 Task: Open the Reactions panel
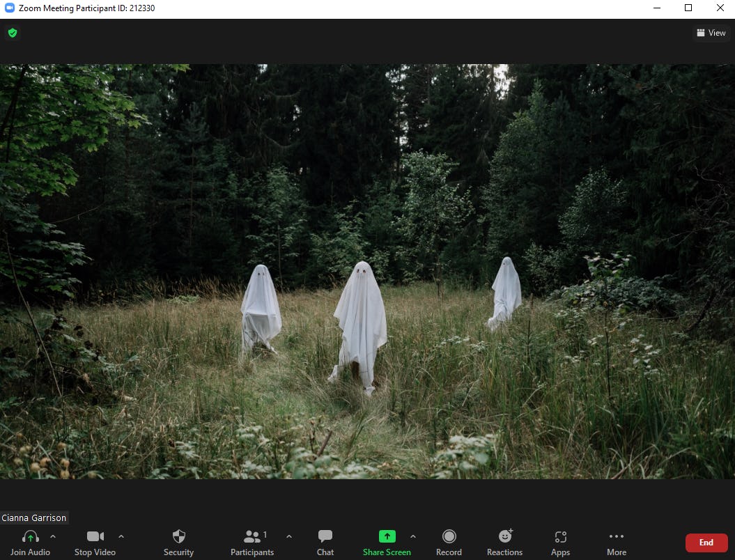(504, 536)
